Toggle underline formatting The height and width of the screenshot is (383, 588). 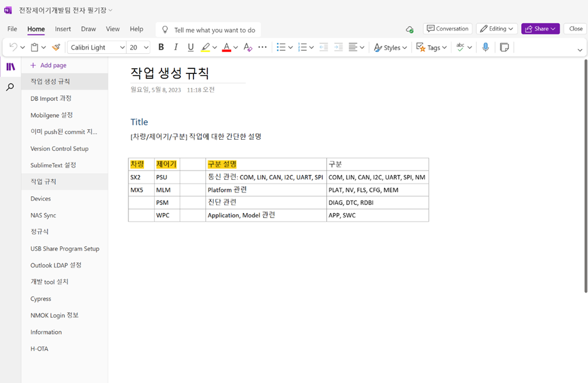click(191, 47)
